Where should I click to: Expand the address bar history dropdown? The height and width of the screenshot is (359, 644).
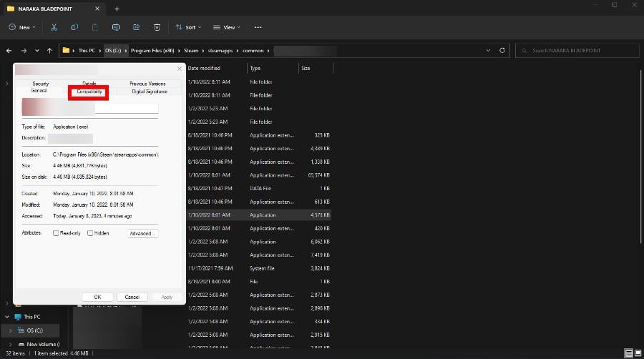pos(488,51)
